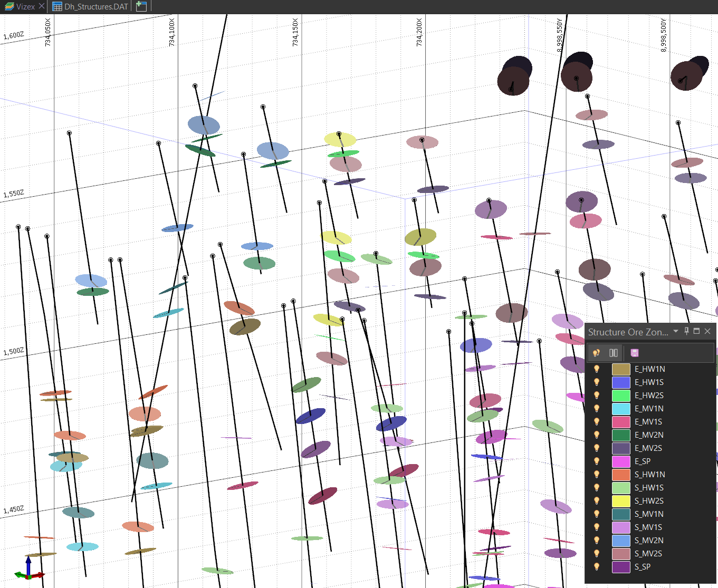Undock the panel using the float window icon

point(697,331)
